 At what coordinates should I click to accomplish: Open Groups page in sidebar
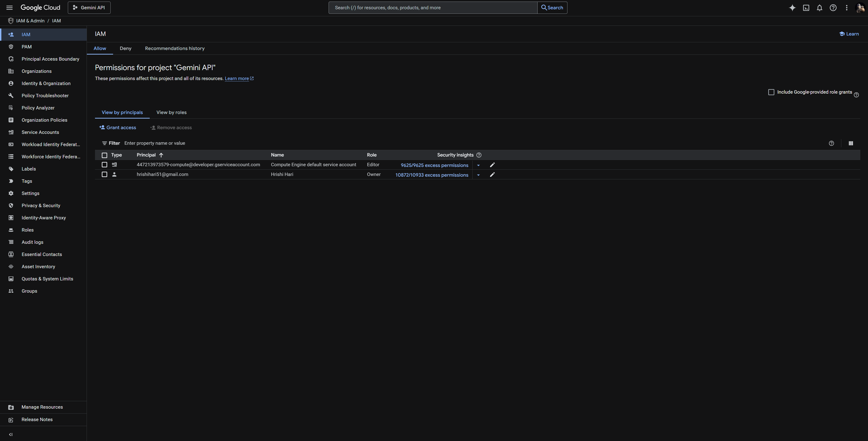(43, 291)
